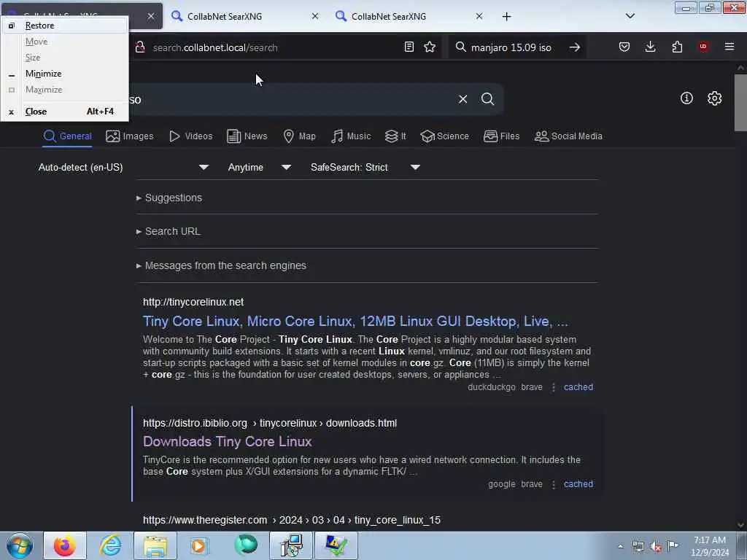The height and width of the screenshot is (560, 747).
Task: Open a new browser tab
Action: point(506,17)
